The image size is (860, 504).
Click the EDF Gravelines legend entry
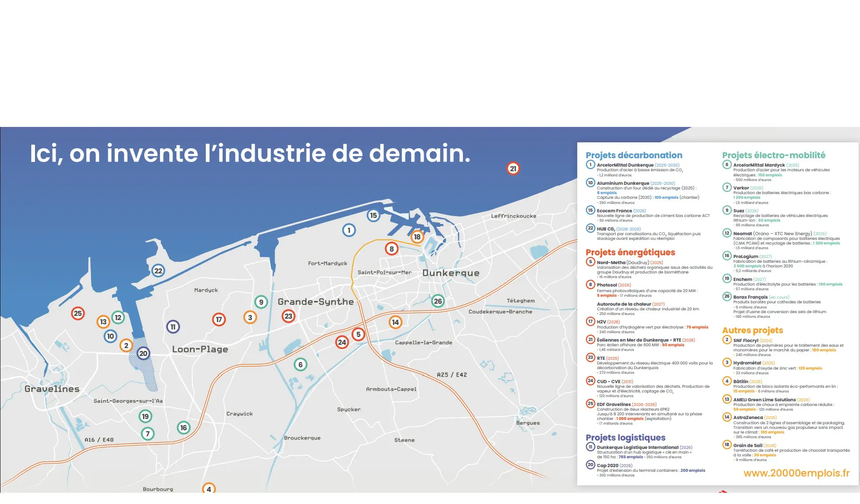point(613,404)
